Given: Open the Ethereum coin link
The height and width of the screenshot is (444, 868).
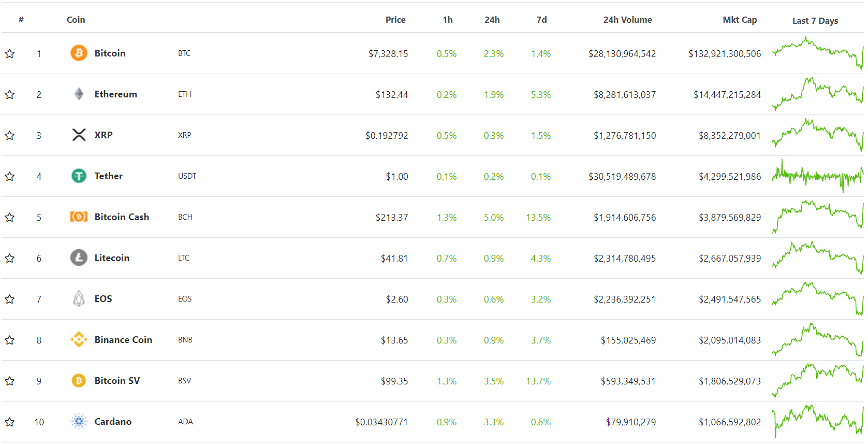Looking at the screenshot, I should [x=115, y=94].
